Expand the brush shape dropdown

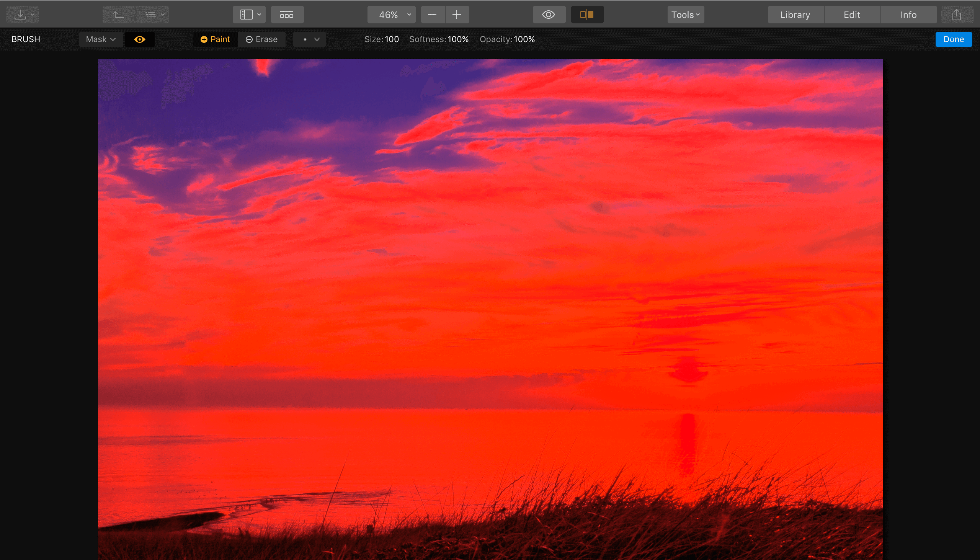pos(310,39)
